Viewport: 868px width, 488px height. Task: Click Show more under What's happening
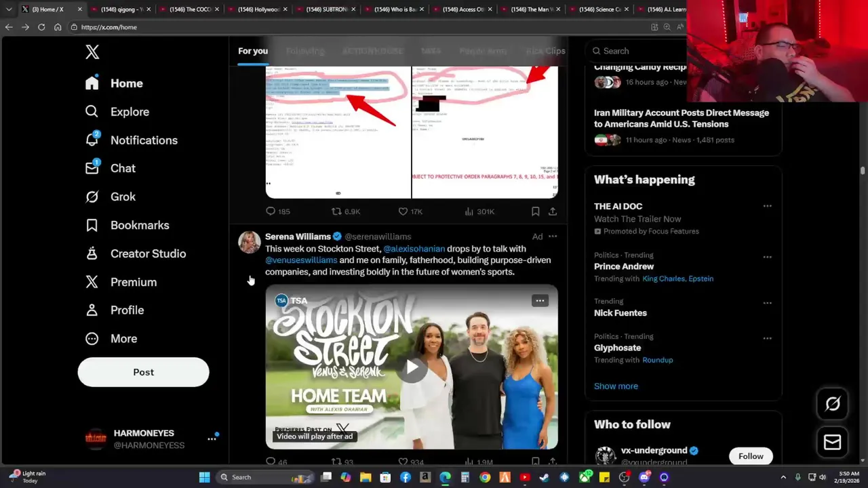tap(616, 386)
